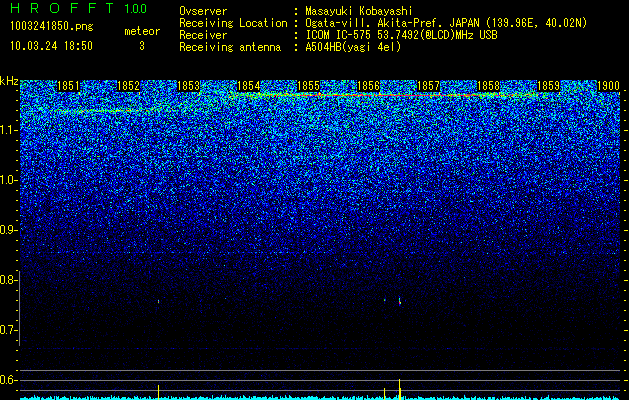Click the Receiving Location field label
The width and height of the screenshot is (629, 400).
(233, 23)
